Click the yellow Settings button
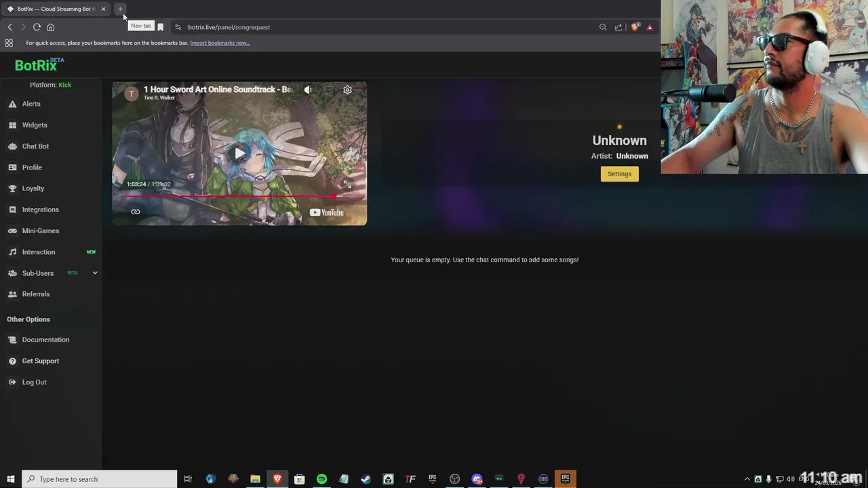 (619, 174)
